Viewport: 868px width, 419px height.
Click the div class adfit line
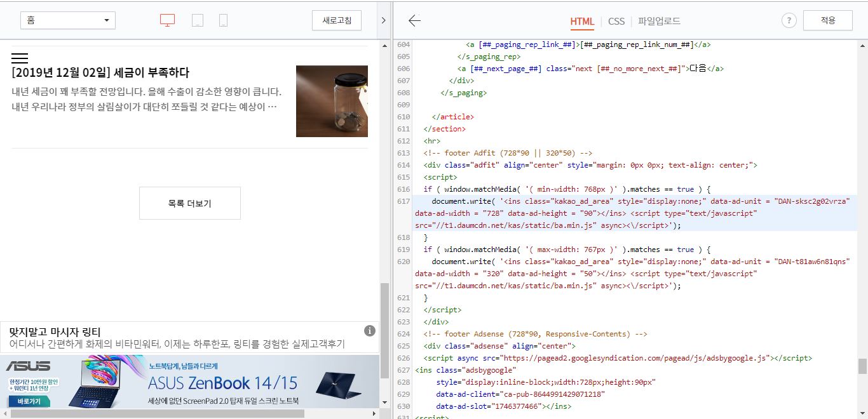click(x=590, y=165)
